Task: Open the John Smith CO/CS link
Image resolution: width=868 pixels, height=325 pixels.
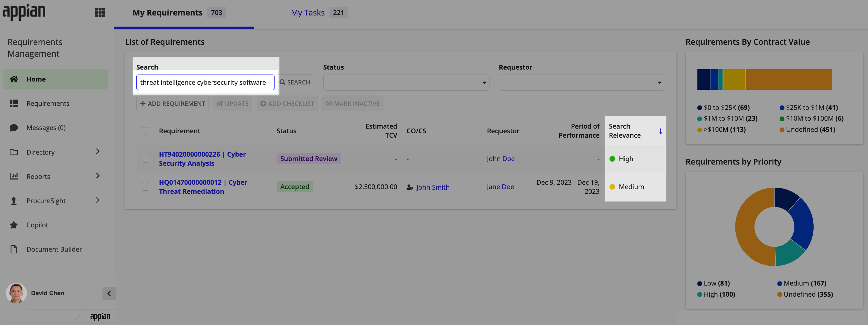Action: (x=433, y=187)
